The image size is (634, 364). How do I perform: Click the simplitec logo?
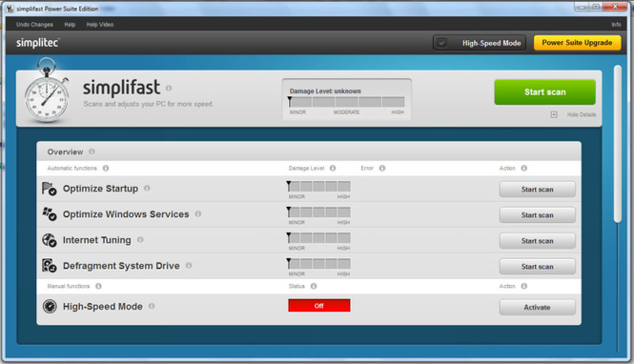click(x=37, y=43)
